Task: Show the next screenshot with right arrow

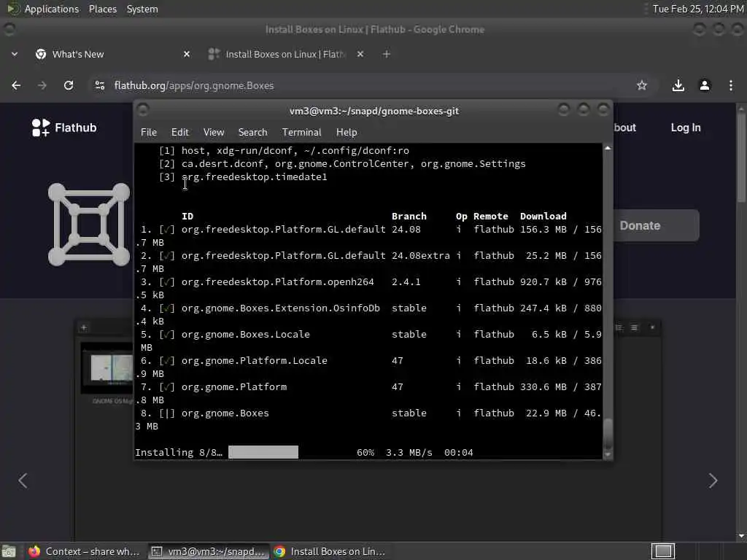Action: 713,481
